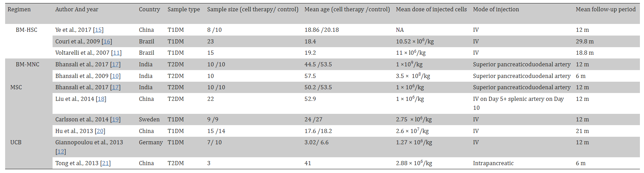Select the Mean dose of injected cells header
This screenshot has height=173, width=644.
[x=431, y=10]
